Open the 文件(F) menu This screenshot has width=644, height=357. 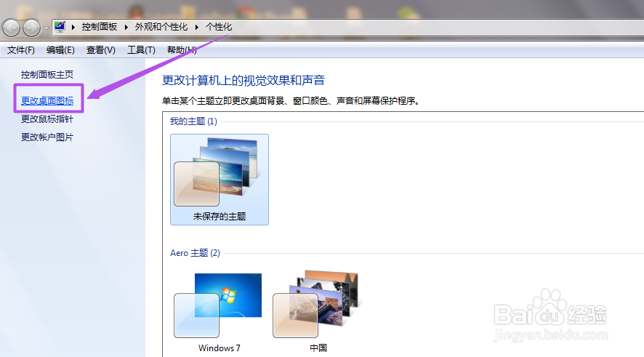20,50
